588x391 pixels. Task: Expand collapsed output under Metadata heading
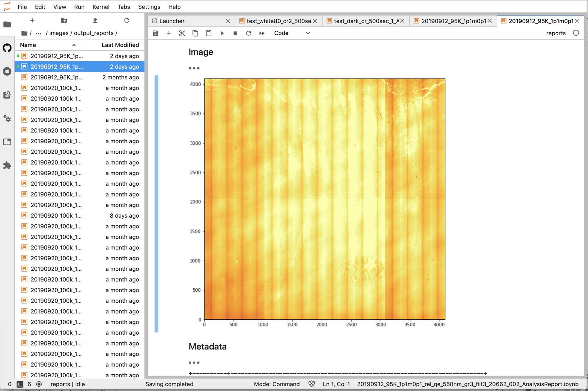194,363
